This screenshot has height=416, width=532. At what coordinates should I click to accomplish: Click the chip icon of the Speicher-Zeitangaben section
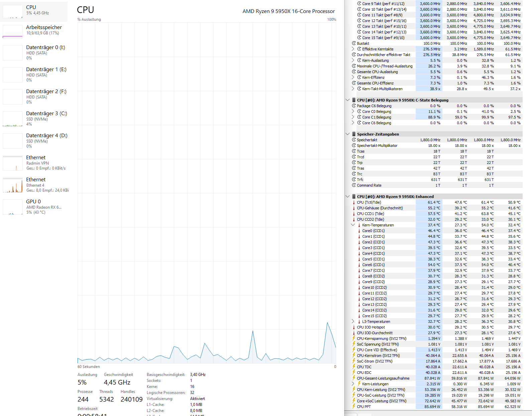pyautogui.click(x=354, y=134)
